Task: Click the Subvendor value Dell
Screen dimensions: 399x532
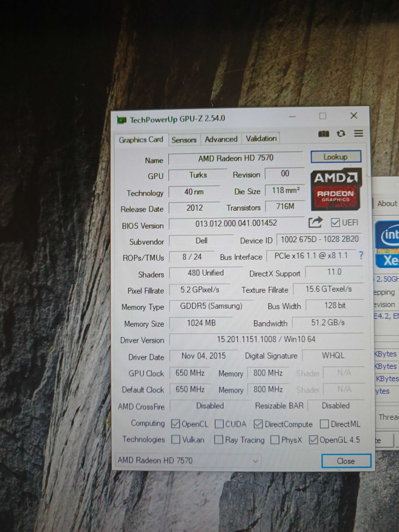Action: tap(202, 241)
